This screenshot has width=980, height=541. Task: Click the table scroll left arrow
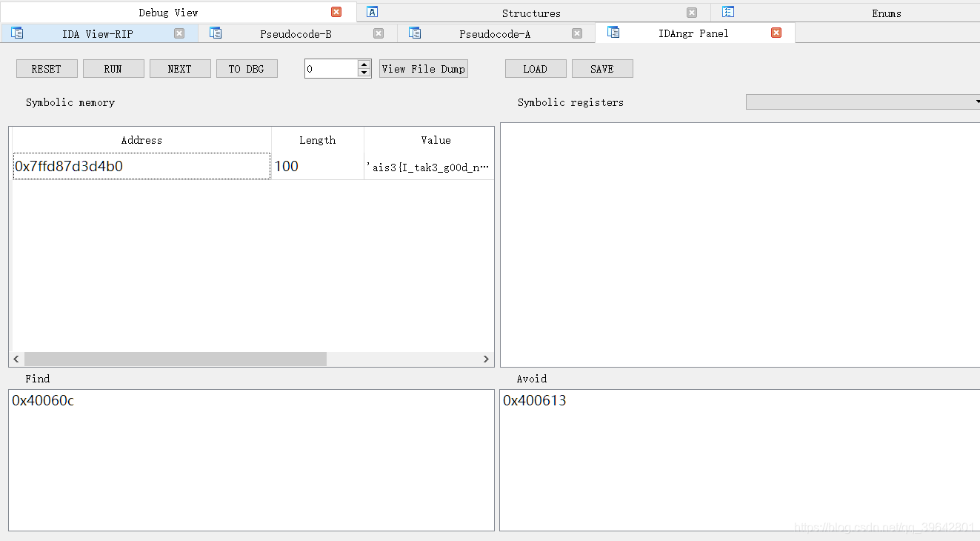tap(17, 359)
